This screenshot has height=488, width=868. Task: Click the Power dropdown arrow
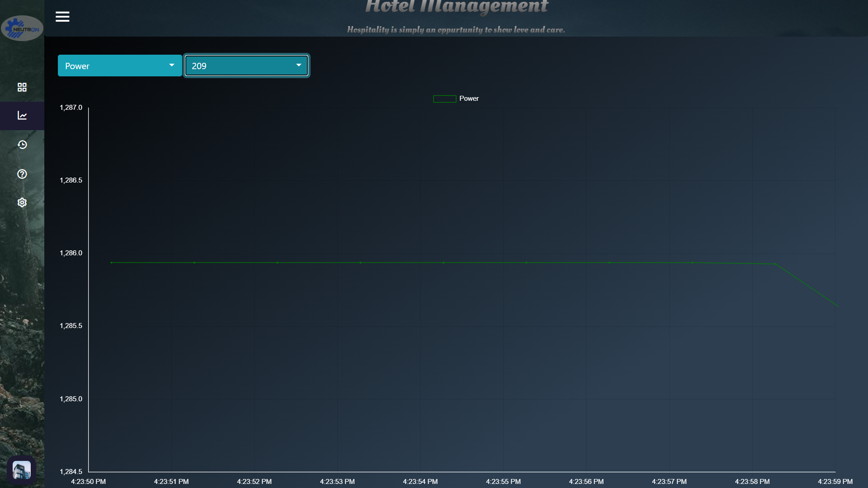coord(172,66)
